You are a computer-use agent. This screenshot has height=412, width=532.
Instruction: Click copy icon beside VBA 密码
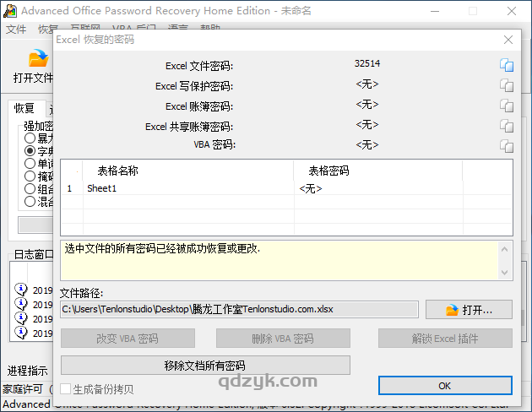pos(506,145)
